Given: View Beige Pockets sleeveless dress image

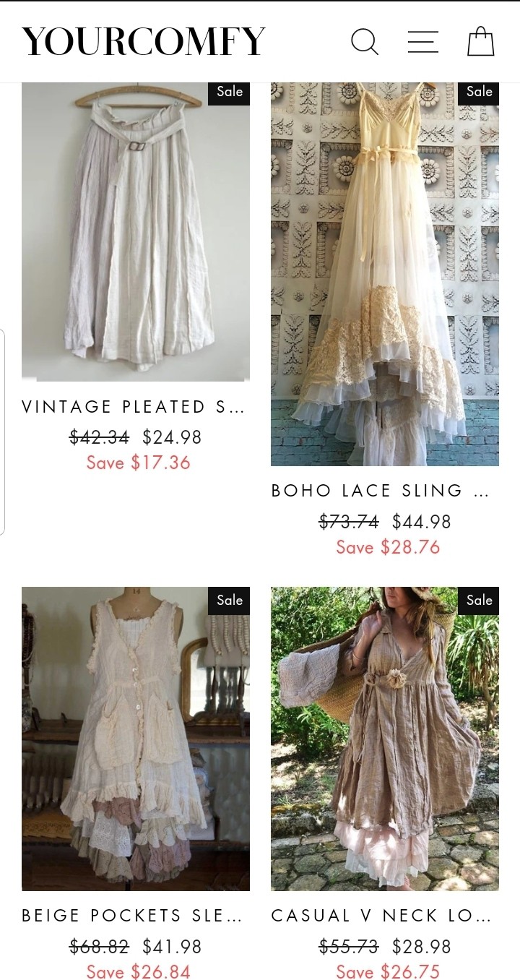Looking at the screenshot, I should coord(136,739).
